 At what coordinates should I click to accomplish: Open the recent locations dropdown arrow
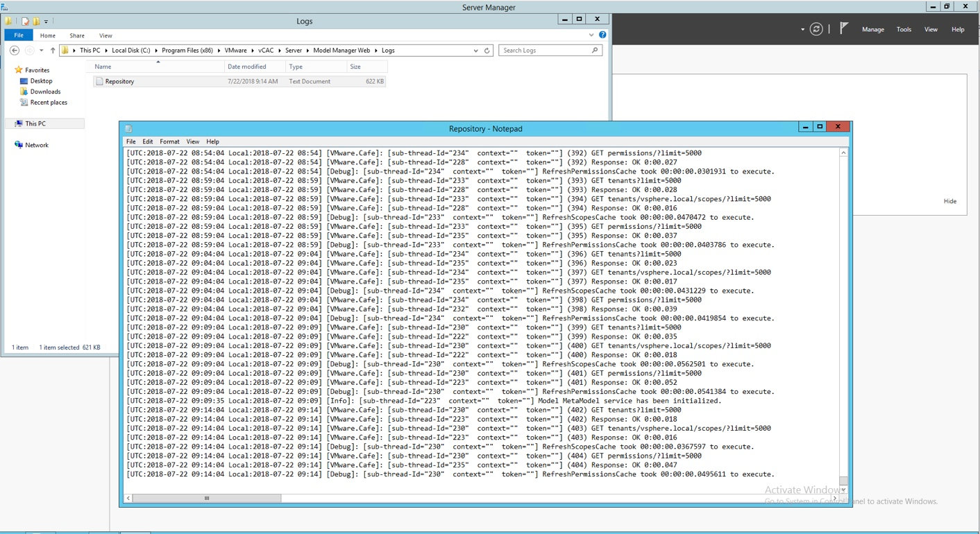coord(42,51)
